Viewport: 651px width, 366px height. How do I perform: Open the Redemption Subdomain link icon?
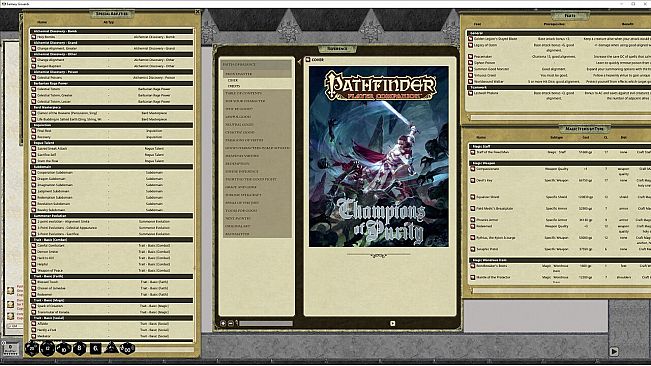click(x=34, y=197)
